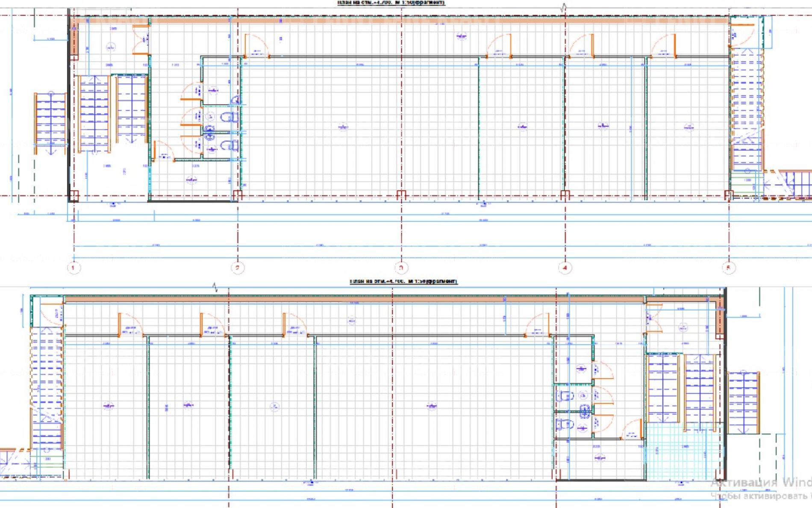
Task: Select grid axis bubble number 2
Action: (238, 268)
